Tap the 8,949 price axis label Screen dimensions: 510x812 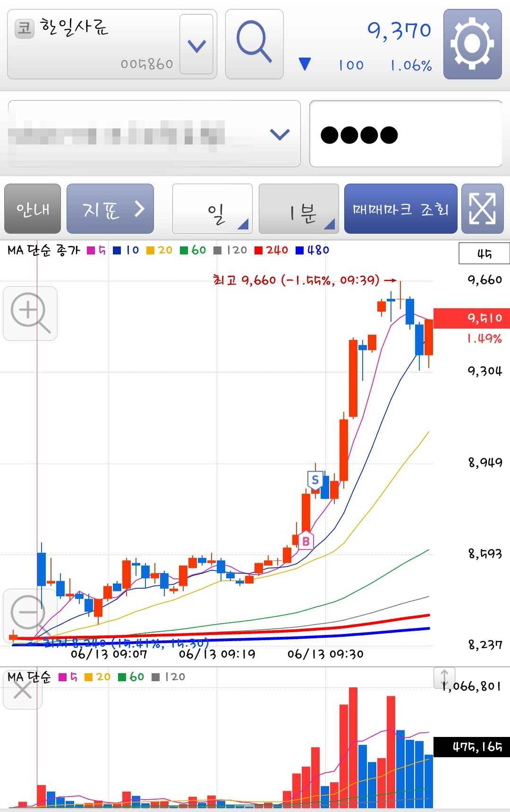click(485, 463)
